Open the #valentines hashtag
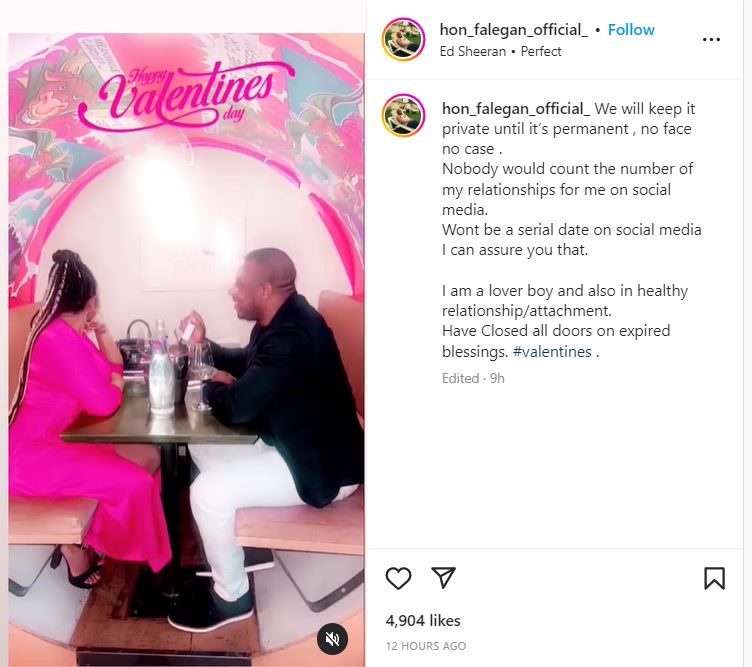The image size is (752, 667). pyautogui.click(x=552, y=352)
